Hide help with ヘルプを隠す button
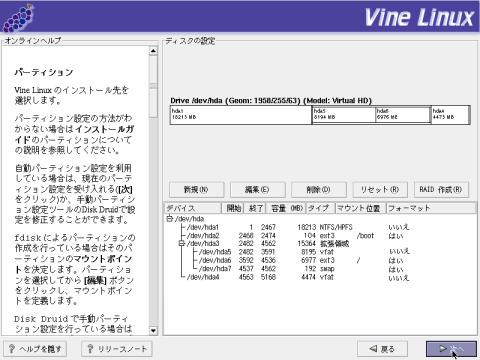480x360 pixels. click(x=35, y=349)
